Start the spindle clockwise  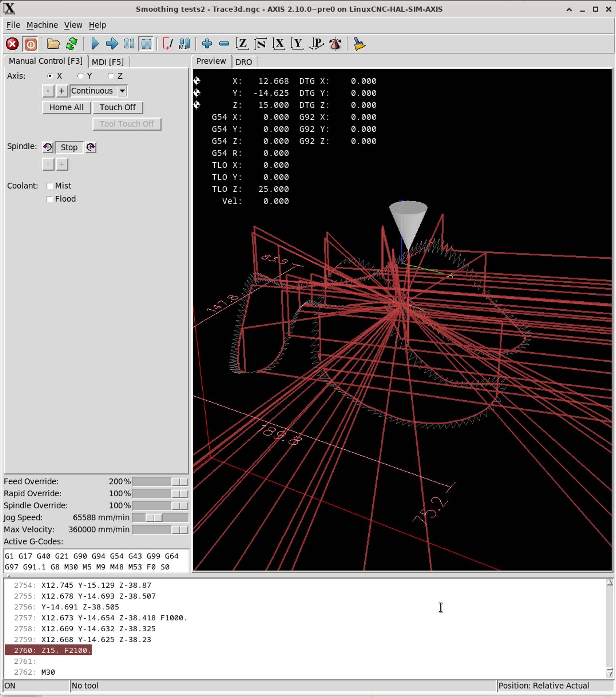coord(91,147)
